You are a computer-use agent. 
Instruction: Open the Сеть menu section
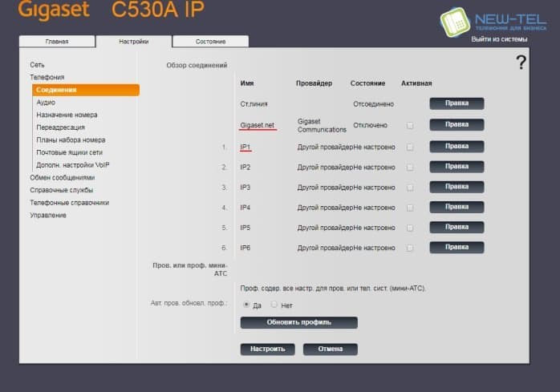tap(37, 65)
